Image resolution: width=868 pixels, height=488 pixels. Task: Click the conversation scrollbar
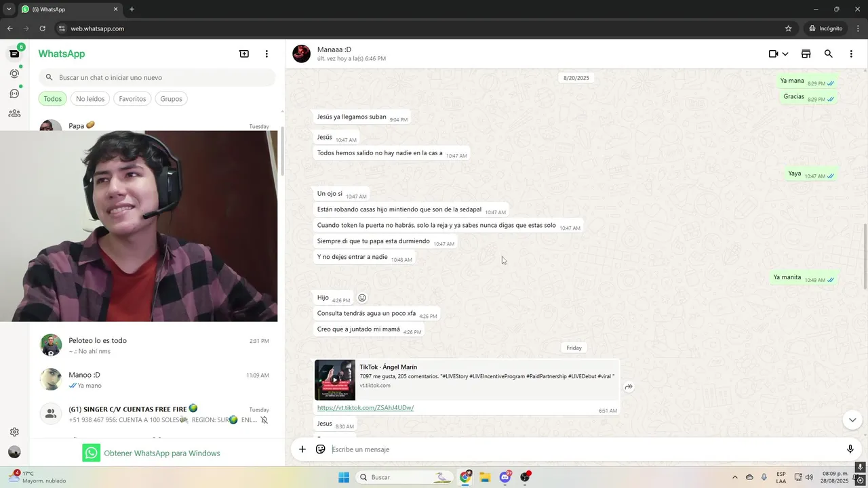(864, 256)
